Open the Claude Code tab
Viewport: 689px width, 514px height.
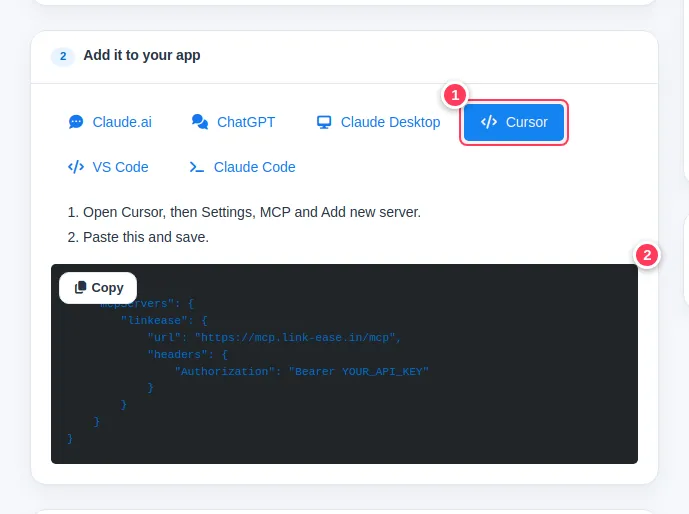point(243,167)
